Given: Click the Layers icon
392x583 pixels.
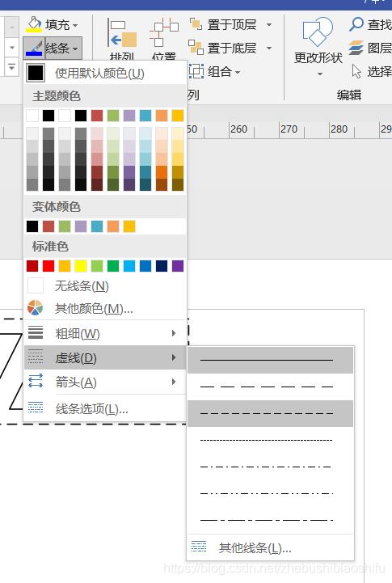Looking at the screenshot, I should pos(356,48).
